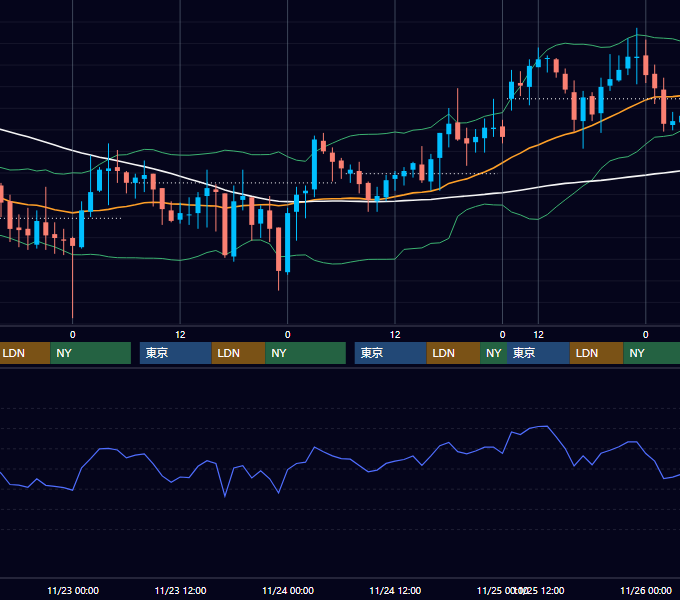Click the oscillator line peak near 11/25 12:00
This screenshot has height=600, width=680.
[547, 427]
